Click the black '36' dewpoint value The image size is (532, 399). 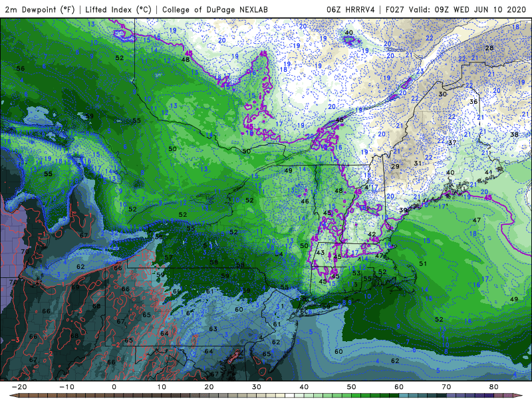coord(473,102)
